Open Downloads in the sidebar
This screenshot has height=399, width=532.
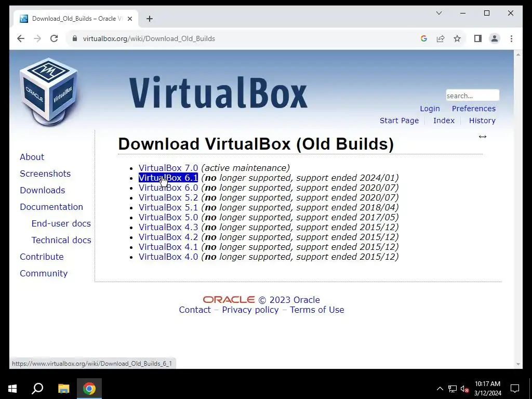pos(43,190)
